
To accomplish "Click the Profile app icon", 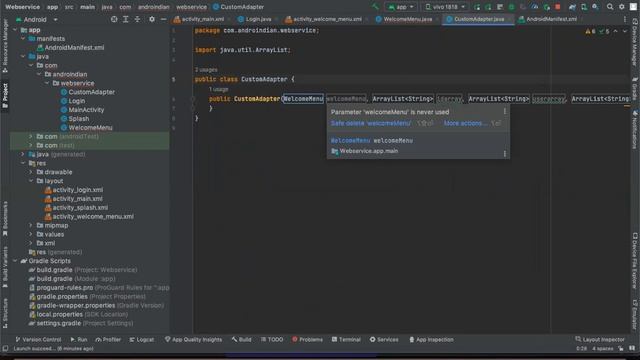I will point(534,7).
